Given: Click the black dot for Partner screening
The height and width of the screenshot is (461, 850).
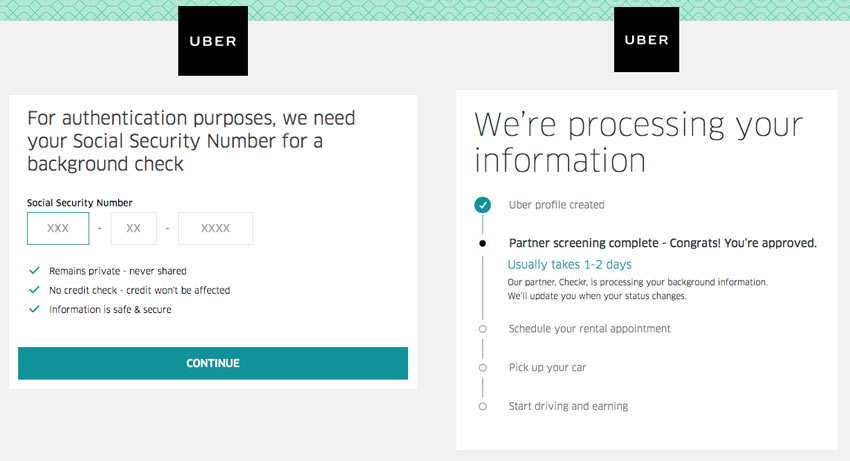Looking at the screenshot, I should click(483, 243).
